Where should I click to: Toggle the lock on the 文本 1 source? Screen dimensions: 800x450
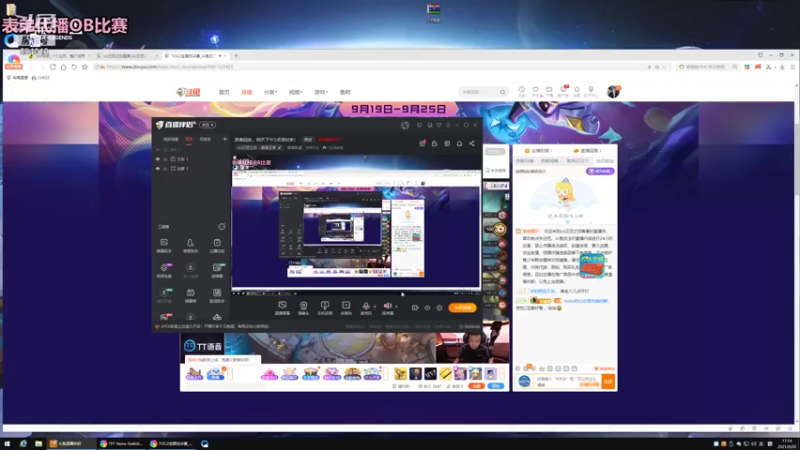click(165, 159)
